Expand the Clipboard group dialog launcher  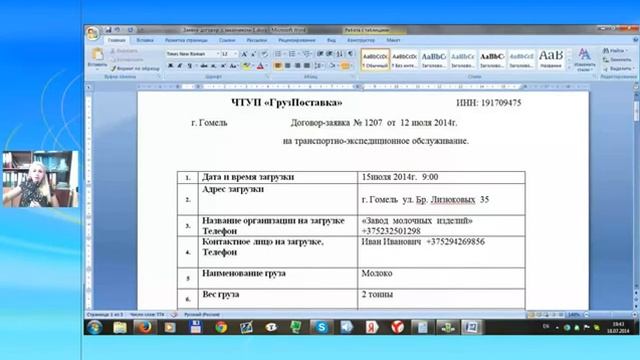tap(159, 76)
